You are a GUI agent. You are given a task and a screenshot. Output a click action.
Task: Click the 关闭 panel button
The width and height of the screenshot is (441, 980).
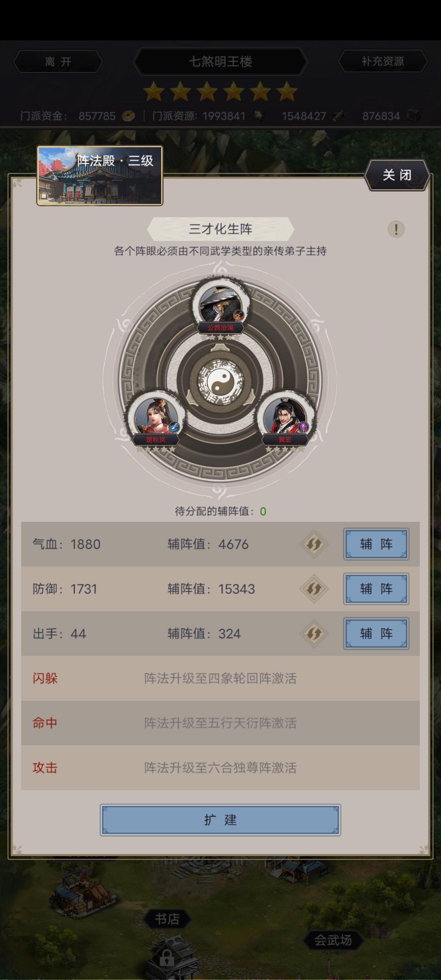click(x=397, y=175)
